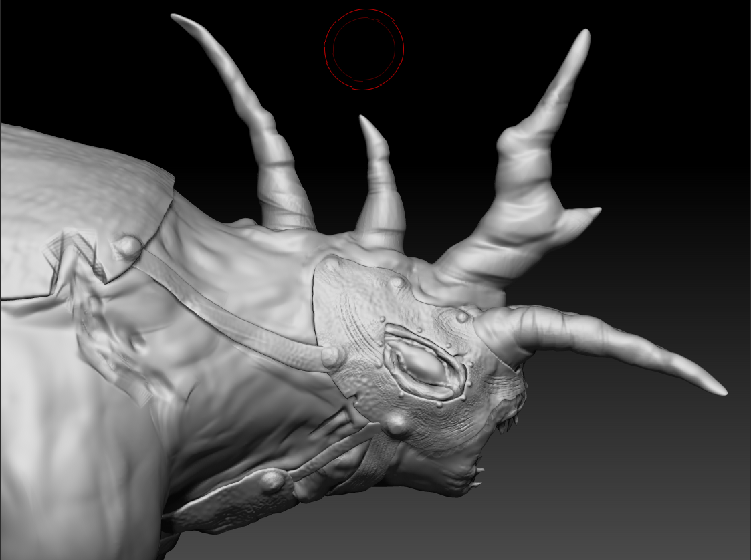Click the round stud where strap meets face plate
The height and width of the screenshot is (560, 751).
pos(333,358)
